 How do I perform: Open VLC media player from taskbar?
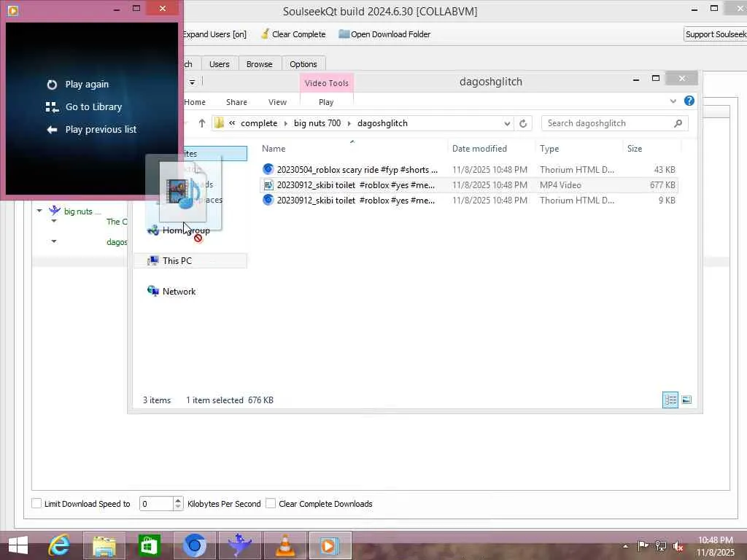[x=285, y=545]
